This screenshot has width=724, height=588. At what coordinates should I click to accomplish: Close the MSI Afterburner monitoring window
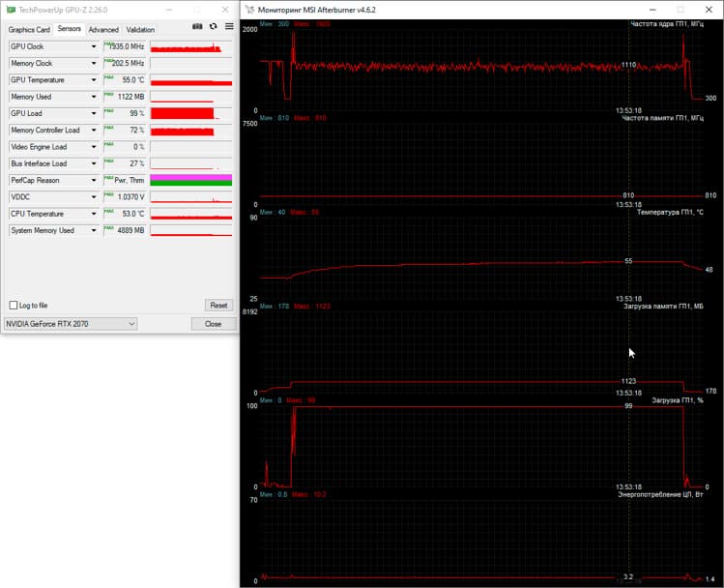point(709,10)
